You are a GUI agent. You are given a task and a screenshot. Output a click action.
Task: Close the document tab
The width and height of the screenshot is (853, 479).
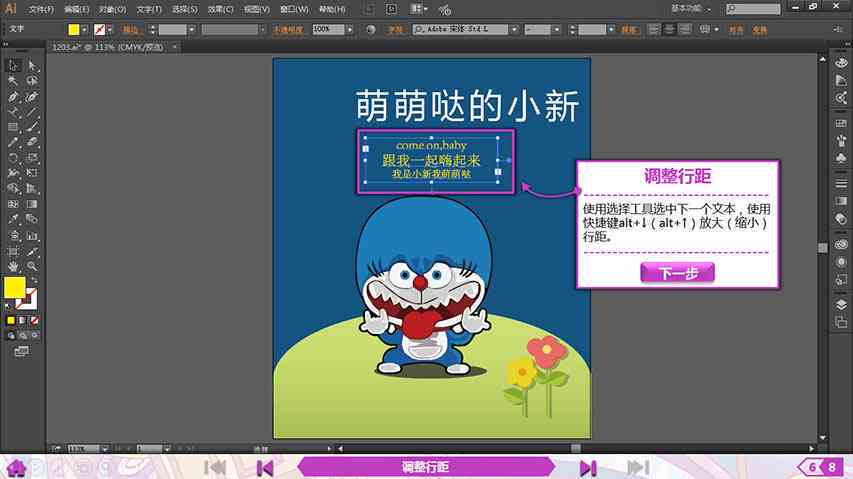(175, 47)
